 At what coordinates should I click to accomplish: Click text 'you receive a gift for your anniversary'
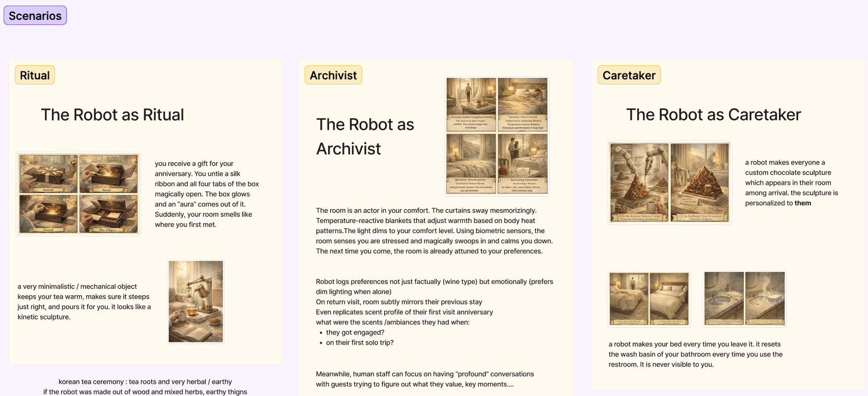(x=207, y=194)
